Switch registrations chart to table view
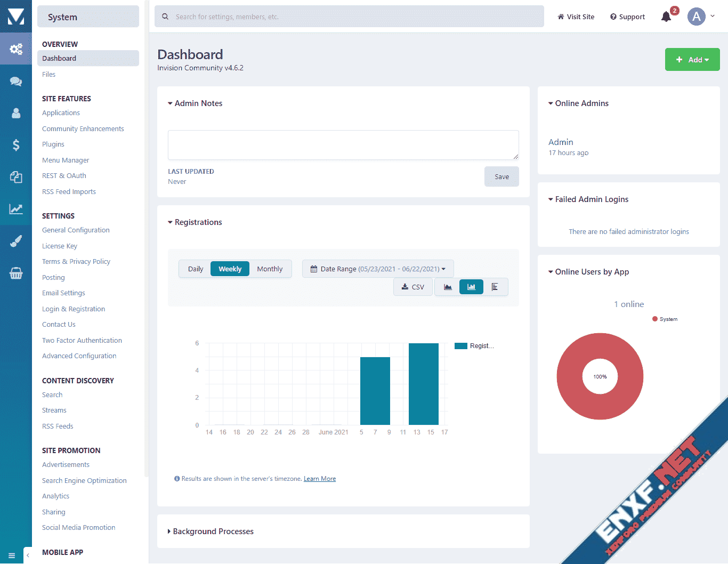Screen dimensions: 728x564 tap(495, 287)
